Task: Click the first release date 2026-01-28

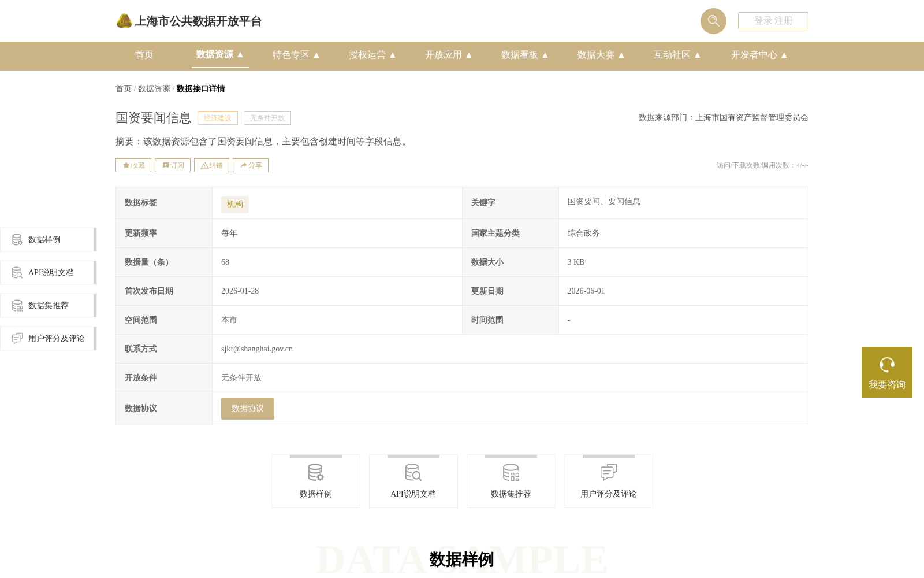Action: tap(240, 291)
